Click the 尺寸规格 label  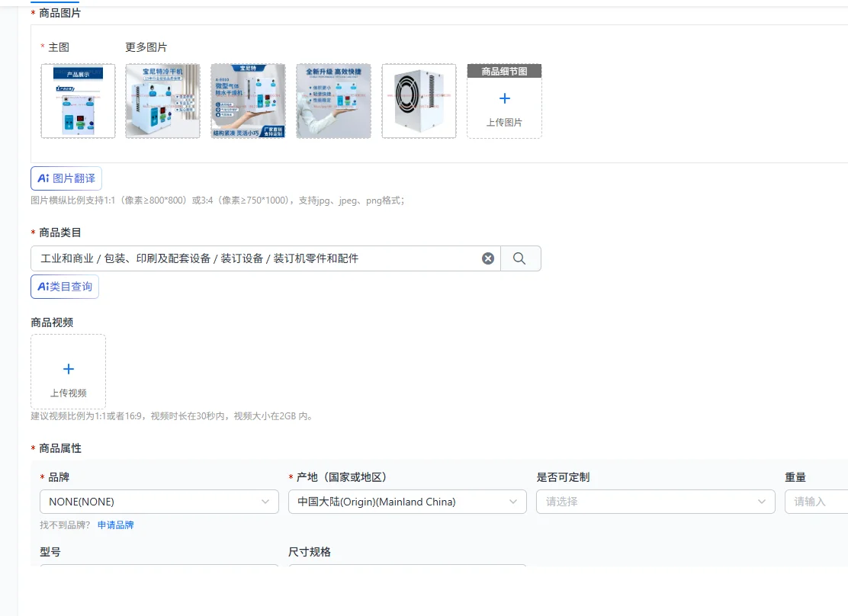point(310,552)
